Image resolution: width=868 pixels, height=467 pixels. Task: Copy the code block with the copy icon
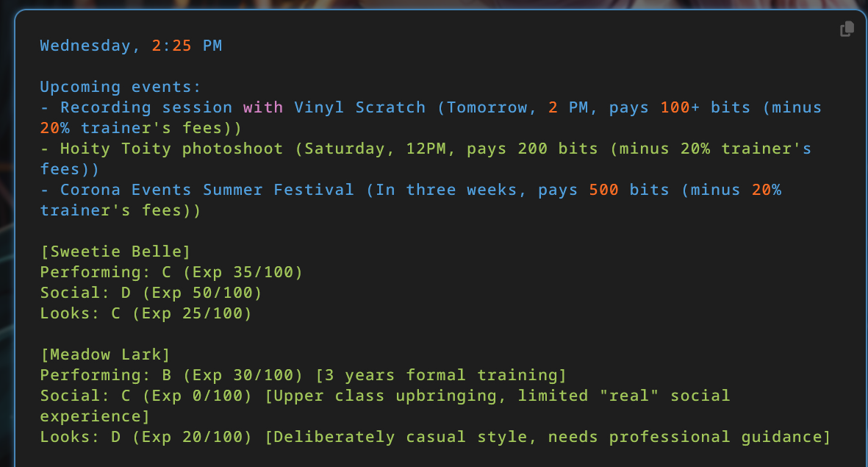pyautogui.click(x=847, y=29)
